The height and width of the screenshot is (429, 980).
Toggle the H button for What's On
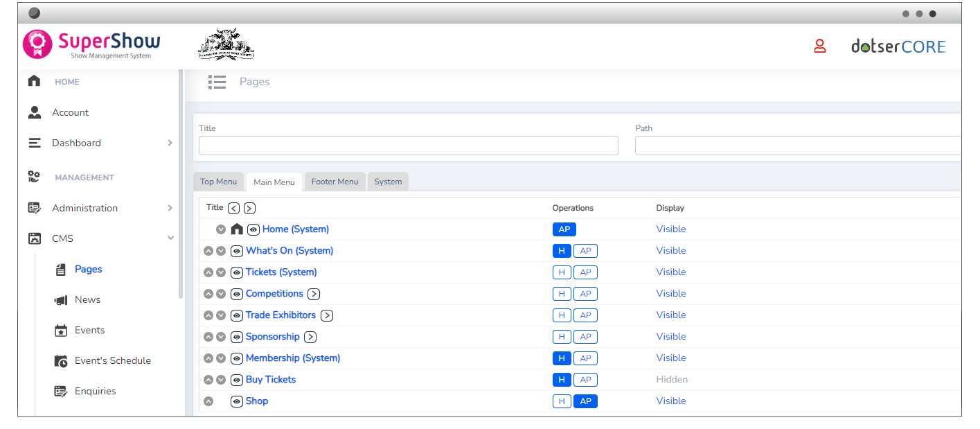562,251
